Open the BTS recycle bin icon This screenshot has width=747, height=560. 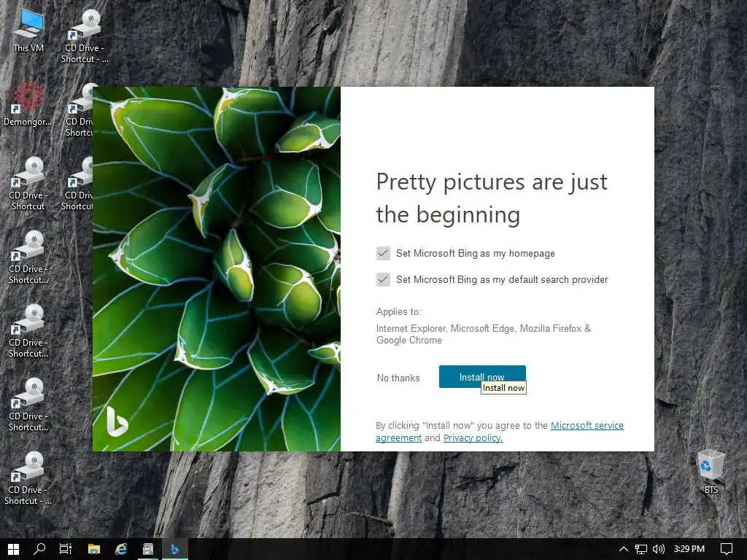tap(711, 472)
